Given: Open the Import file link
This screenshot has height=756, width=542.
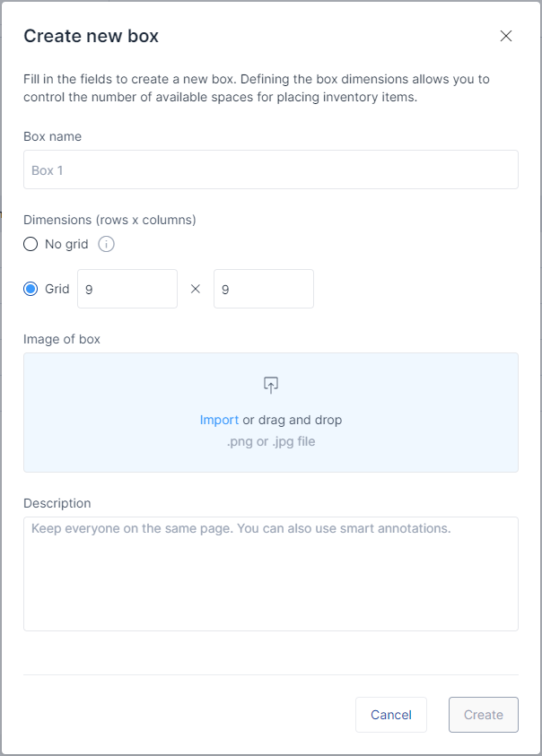Looking at the screenshot, I should click(219, 420).
